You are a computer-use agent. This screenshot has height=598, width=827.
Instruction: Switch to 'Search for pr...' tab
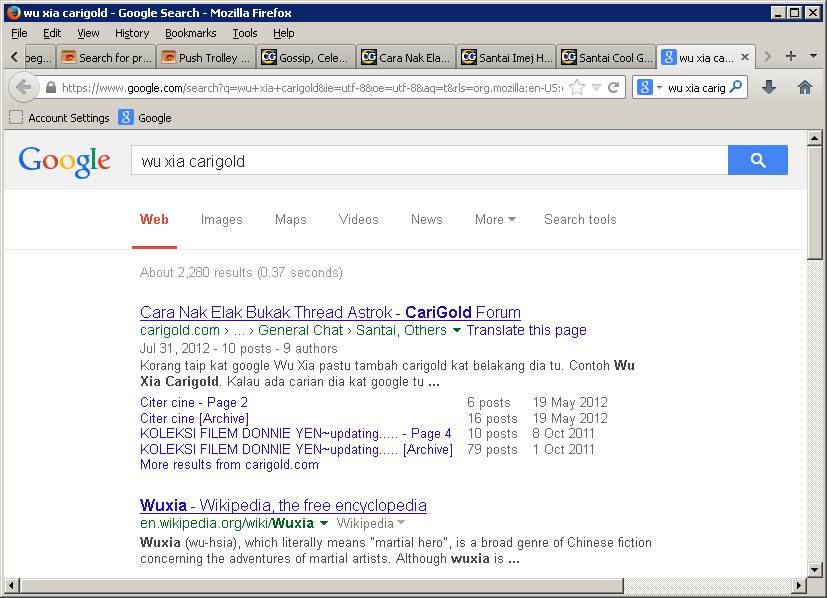tap(106, 57)
